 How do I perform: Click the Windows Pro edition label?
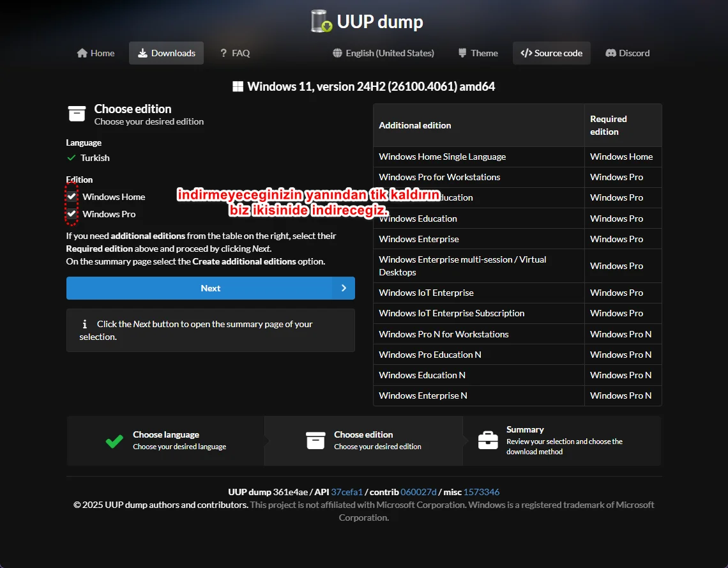pos(109,214)
